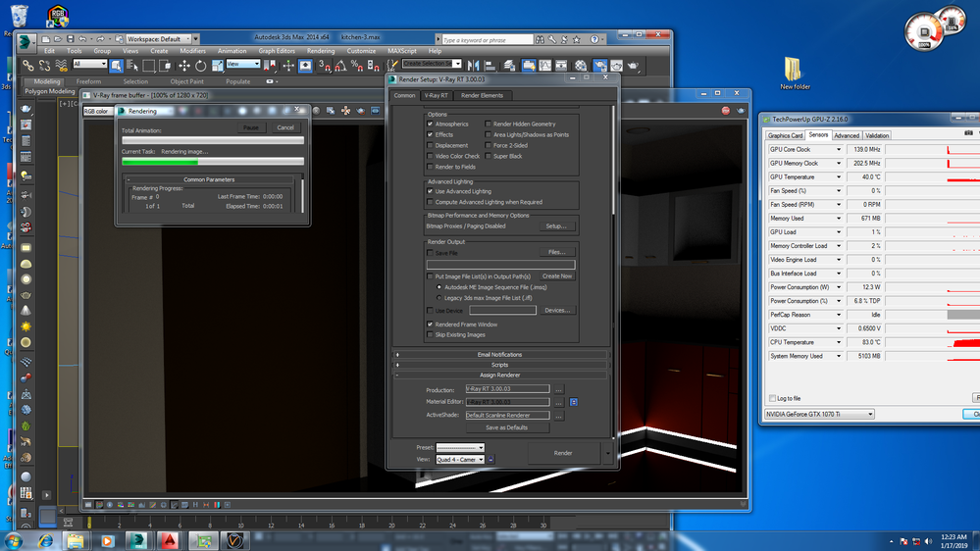Click the red stop rendering icon in frame buffer
980x551 pixels.
[x=726, y=111]
